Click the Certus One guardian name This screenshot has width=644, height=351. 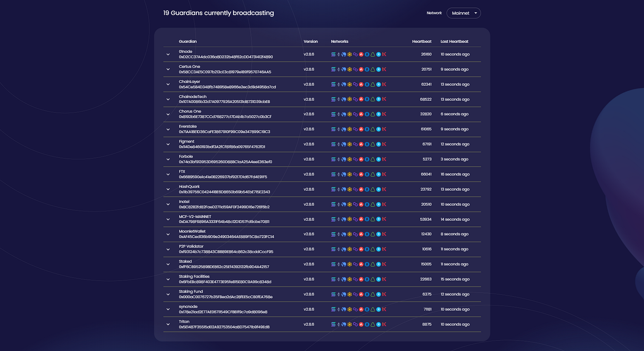pyautogui.click(x=190, y=67)
